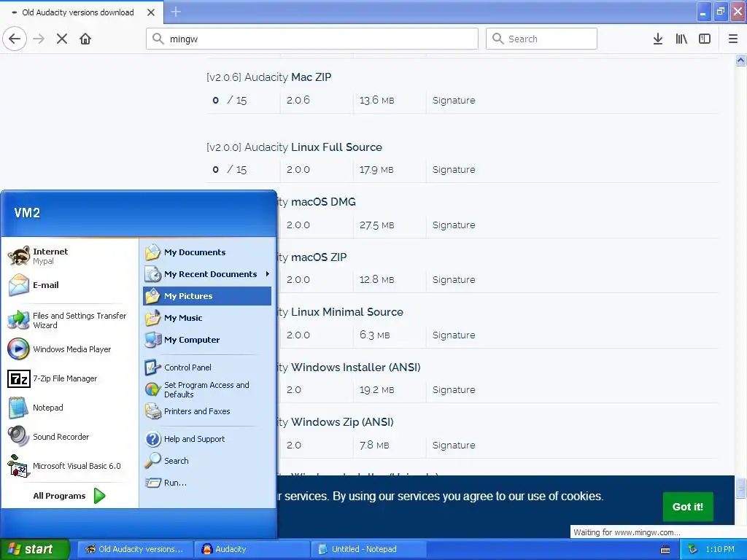Open Microsoft Visual Basic 6.0

70,466
